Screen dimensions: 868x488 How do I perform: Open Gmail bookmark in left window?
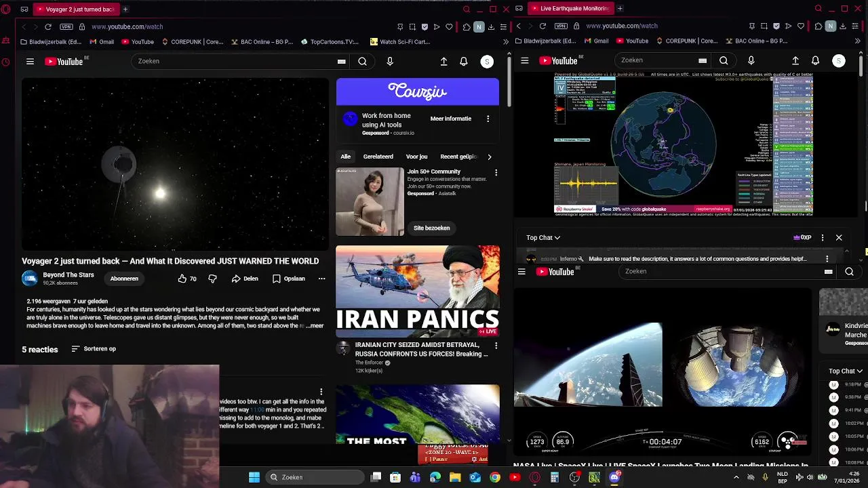[x=102, y=41]
